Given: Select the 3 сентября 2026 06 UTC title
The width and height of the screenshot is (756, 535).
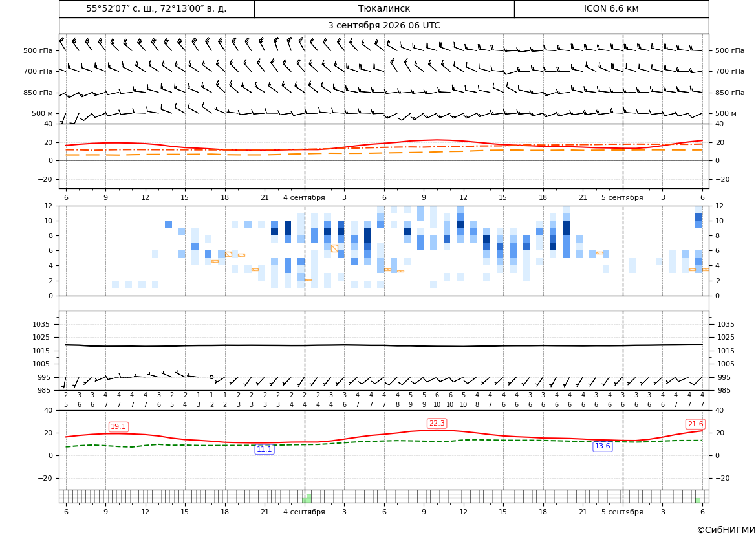Looking at the screenshot, I should click(x=383, y=26).
